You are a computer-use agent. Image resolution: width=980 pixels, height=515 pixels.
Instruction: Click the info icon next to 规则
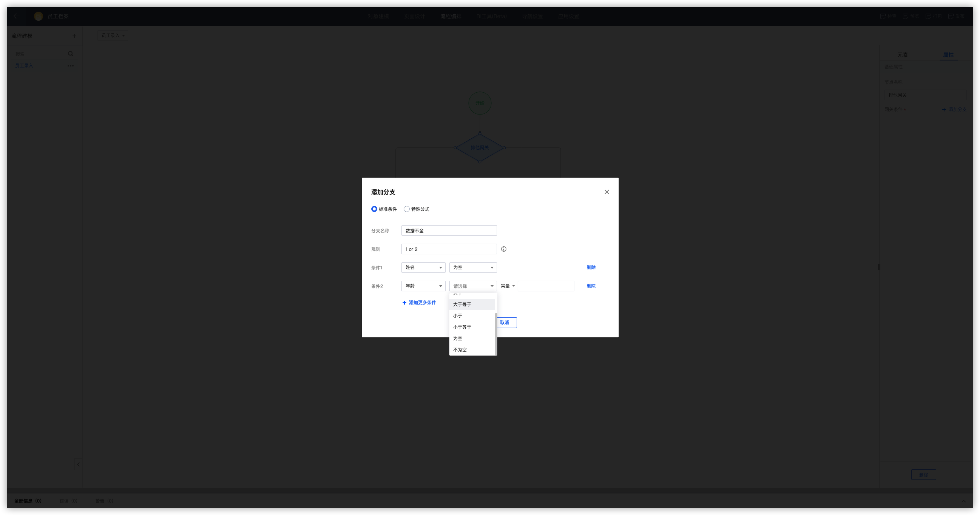click(503, 249)
